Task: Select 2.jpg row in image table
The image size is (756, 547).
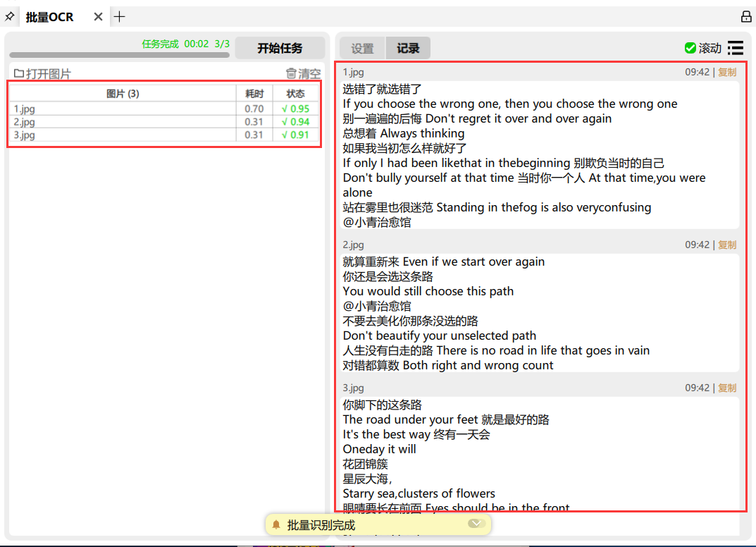Action: [x=164, y=122]
